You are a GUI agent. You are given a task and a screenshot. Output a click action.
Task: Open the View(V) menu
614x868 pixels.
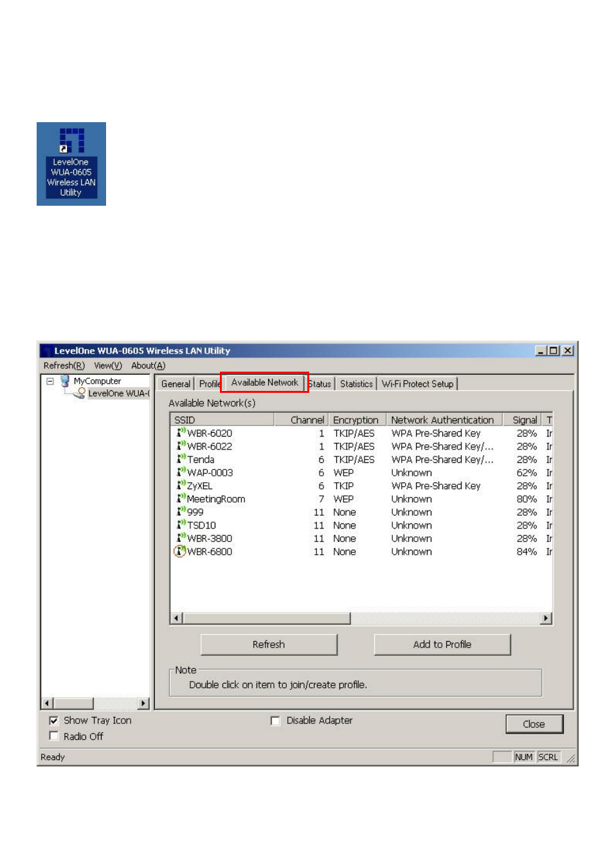(108, 365)
